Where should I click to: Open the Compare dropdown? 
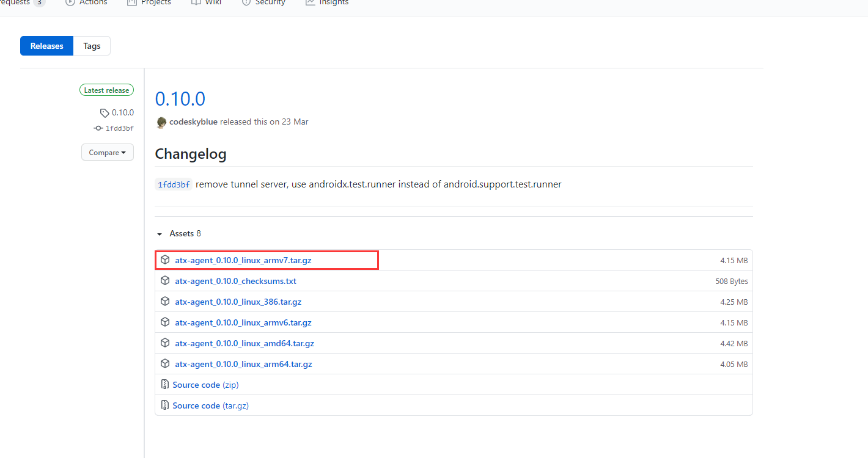click(107, 152)
